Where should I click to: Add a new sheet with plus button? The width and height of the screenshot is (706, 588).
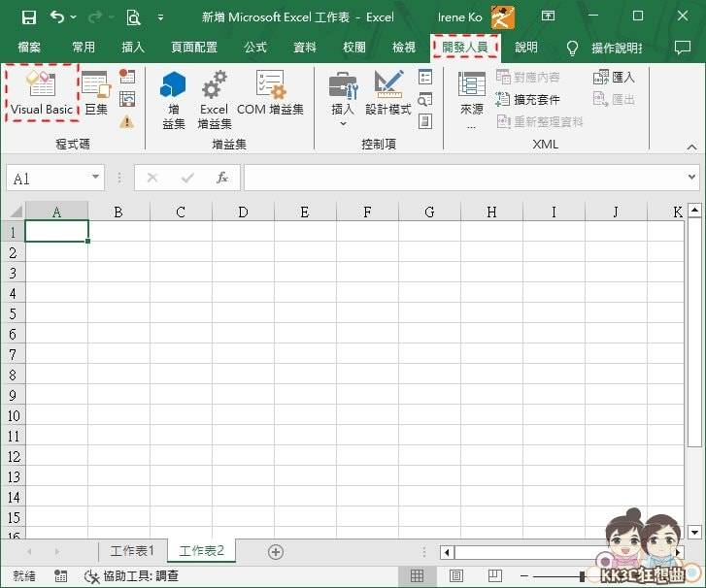pos(276,552)
